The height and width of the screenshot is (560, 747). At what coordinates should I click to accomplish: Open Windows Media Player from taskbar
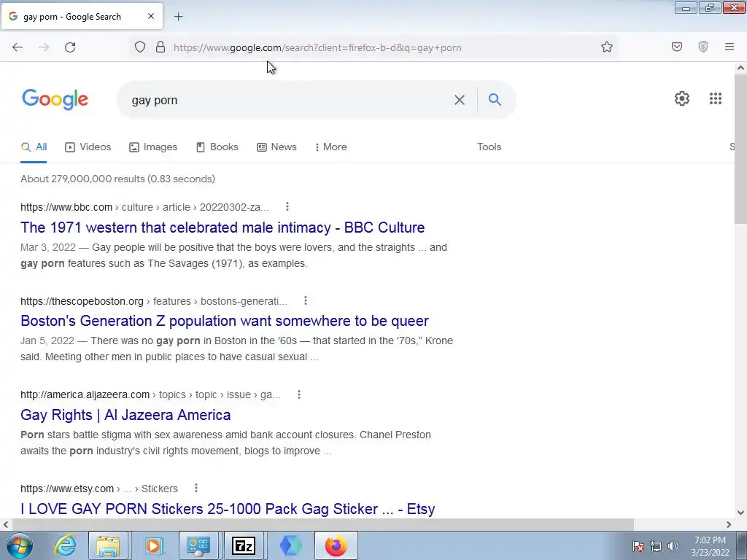point(153,546)
